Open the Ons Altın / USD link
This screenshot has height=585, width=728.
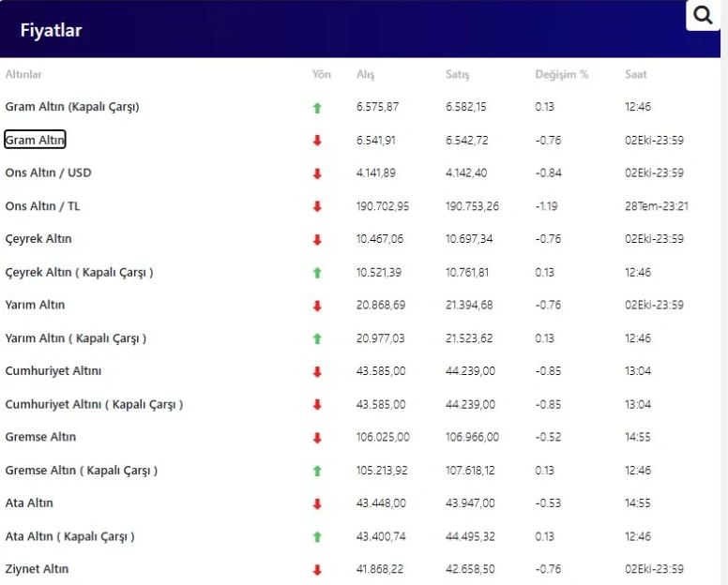click(48, 172)
